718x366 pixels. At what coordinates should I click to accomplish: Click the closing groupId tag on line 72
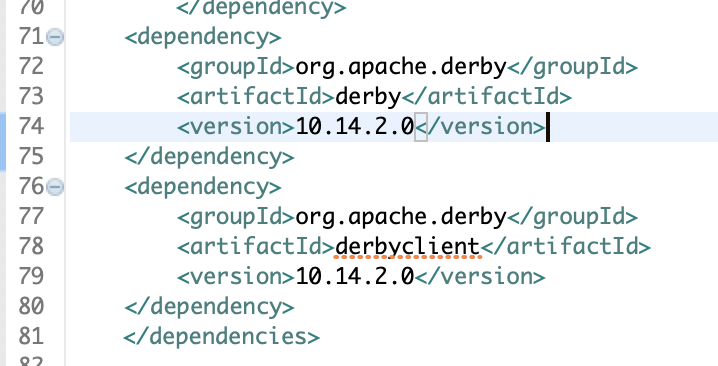[572, 67]
